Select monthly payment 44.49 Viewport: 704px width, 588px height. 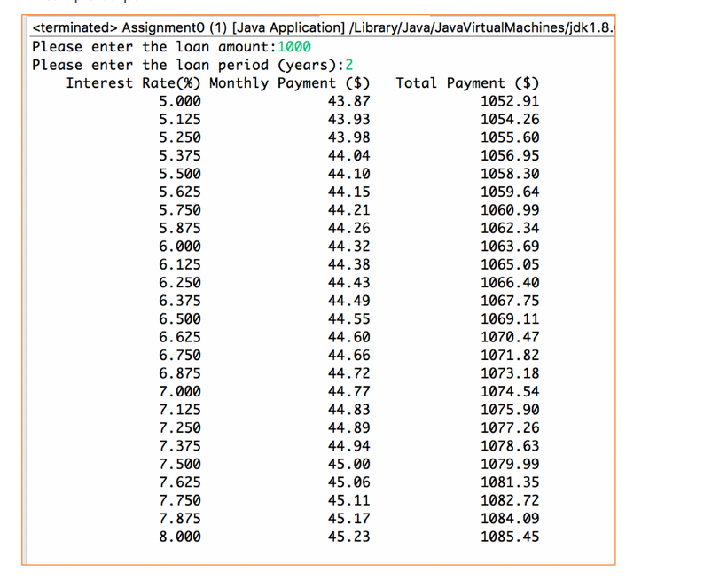tap(348, 301)
